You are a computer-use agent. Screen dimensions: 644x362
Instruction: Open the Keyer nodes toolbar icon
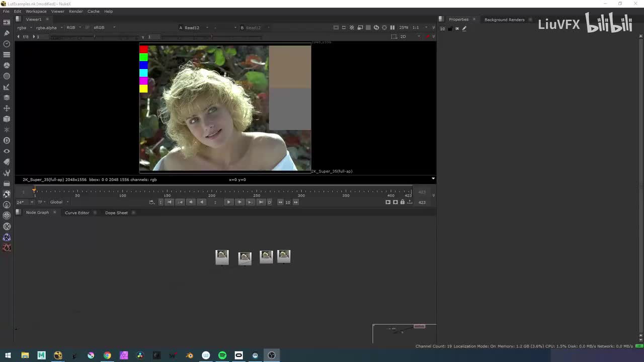pyautogui.click(x=7, y=87)
